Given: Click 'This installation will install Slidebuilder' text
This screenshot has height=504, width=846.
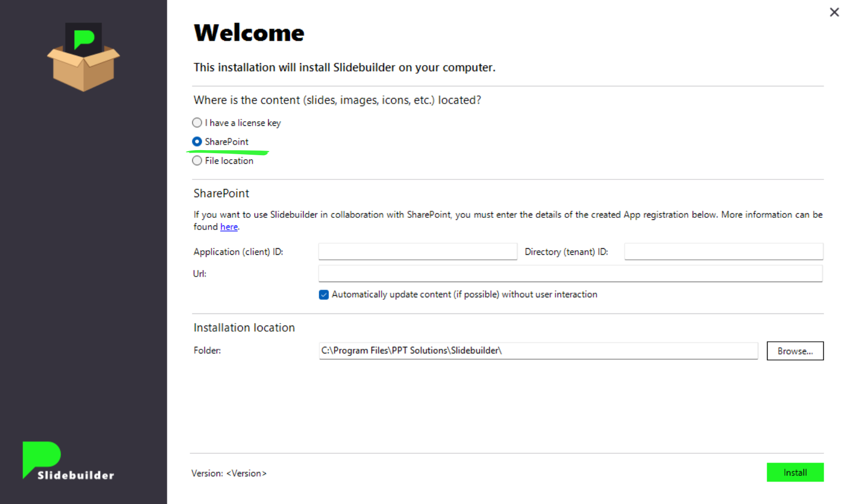Looking at the screenshot, I should [x=344, y=67].
